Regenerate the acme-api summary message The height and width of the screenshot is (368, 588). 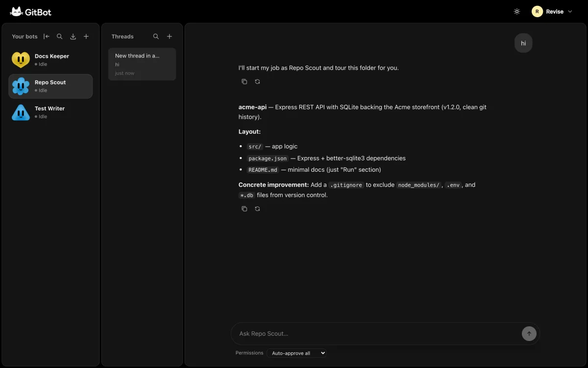pos(257,209)
